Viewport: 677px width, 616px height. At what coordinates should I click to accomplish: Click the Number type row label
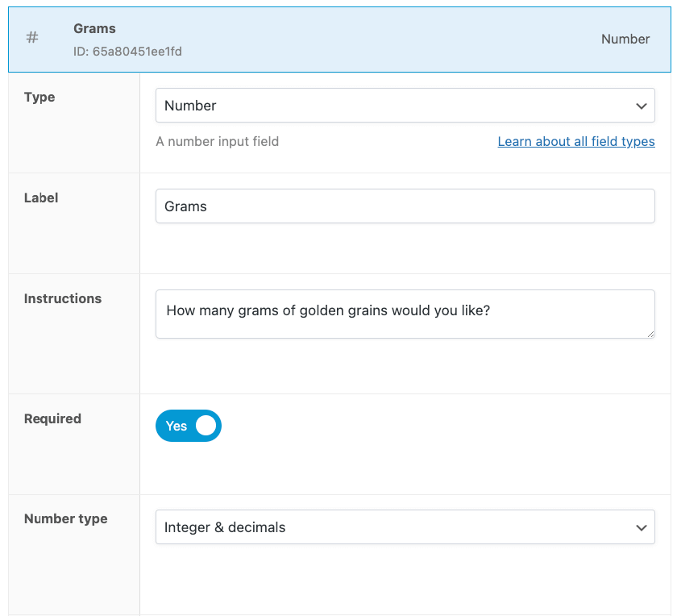(65, 518)
